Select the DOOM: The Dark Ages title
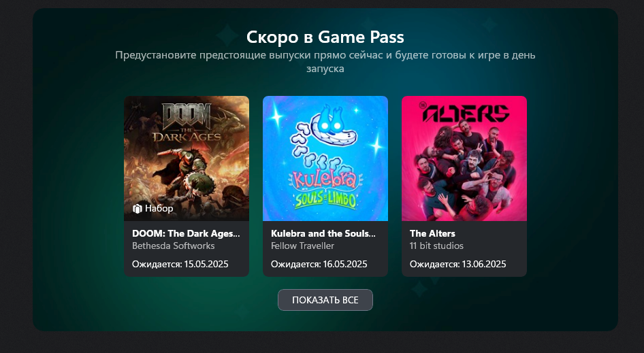The height and width of the screenshot is (353, 644). [186, 233]
